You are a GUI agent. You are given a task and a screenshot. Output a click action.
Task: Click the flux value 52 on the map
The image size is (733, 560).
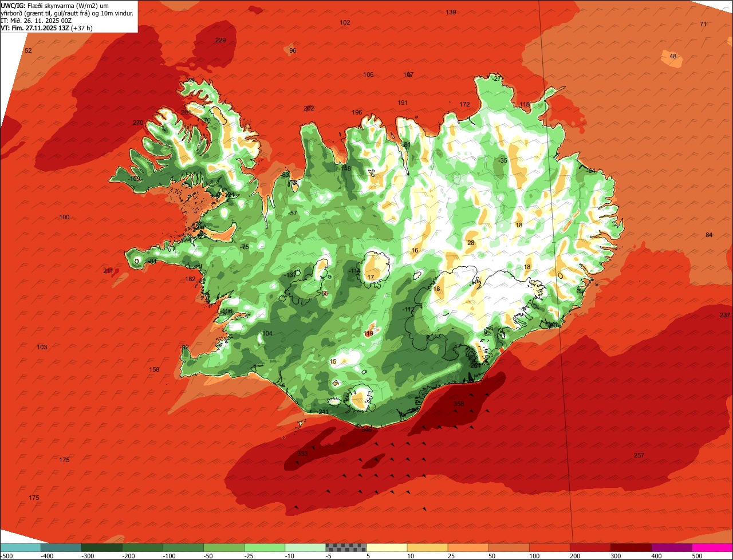click(28, 50)
